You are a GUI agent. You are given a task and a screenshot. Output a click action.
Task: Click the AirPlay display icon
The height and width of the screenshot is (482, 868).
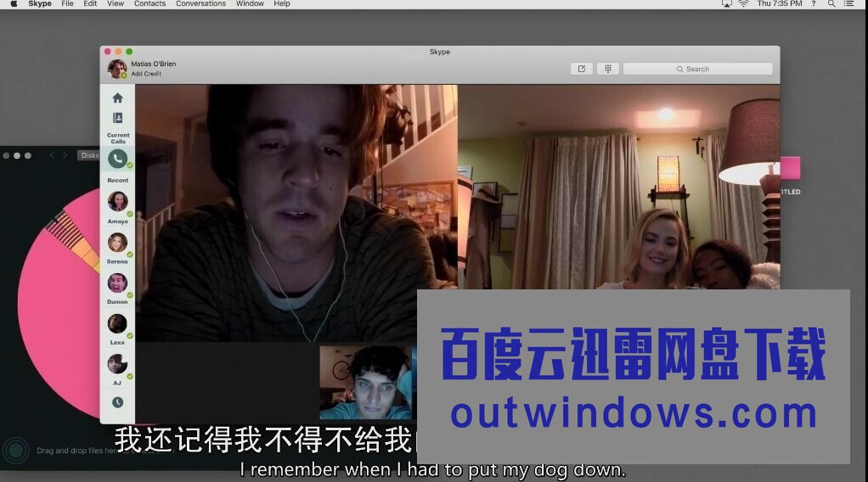(726, 3)
